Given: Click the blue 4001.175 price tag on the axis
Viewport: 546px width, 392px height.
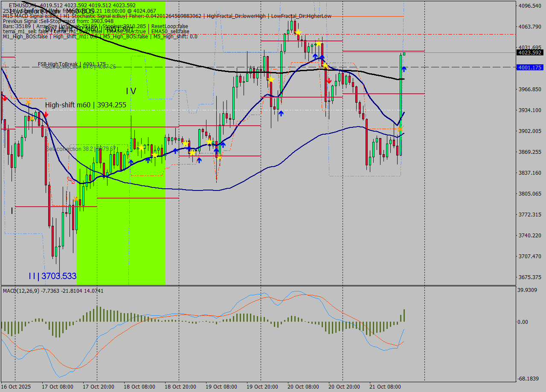Looking at the screenshot, I should pyautogui.click(x=529, y=67).
